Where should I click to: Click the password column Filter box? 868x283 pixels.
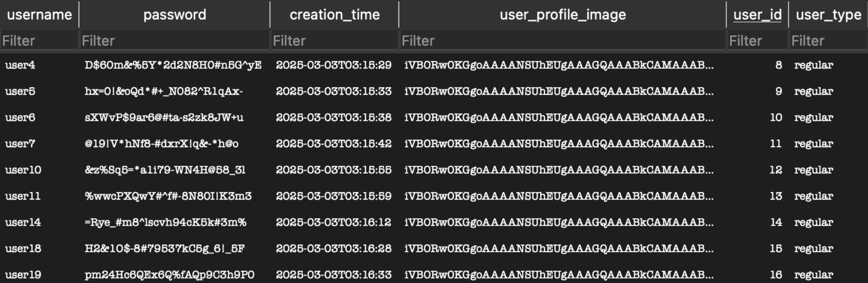click(x=174, y=41)
